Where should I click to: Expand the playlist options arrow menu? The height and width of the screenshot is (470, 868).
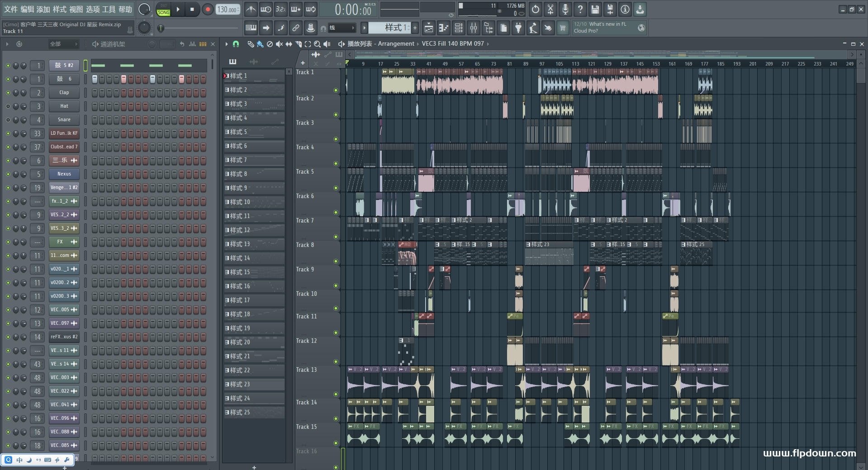[x=227, y=44]
